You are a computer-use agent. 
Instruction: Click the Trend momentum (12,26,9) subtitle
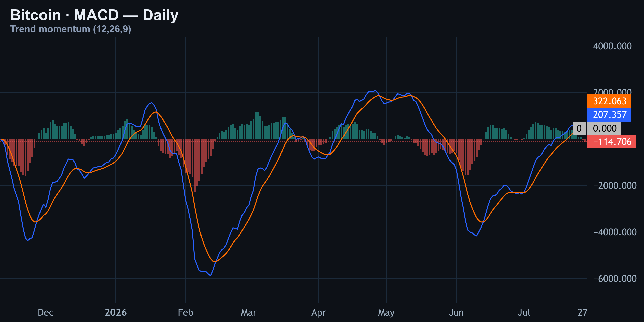pos(71,29)
